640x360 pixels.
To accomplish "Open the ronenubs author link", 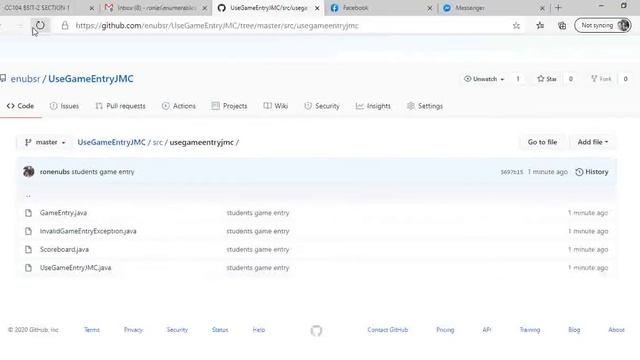I will click(x=55, y=172).
